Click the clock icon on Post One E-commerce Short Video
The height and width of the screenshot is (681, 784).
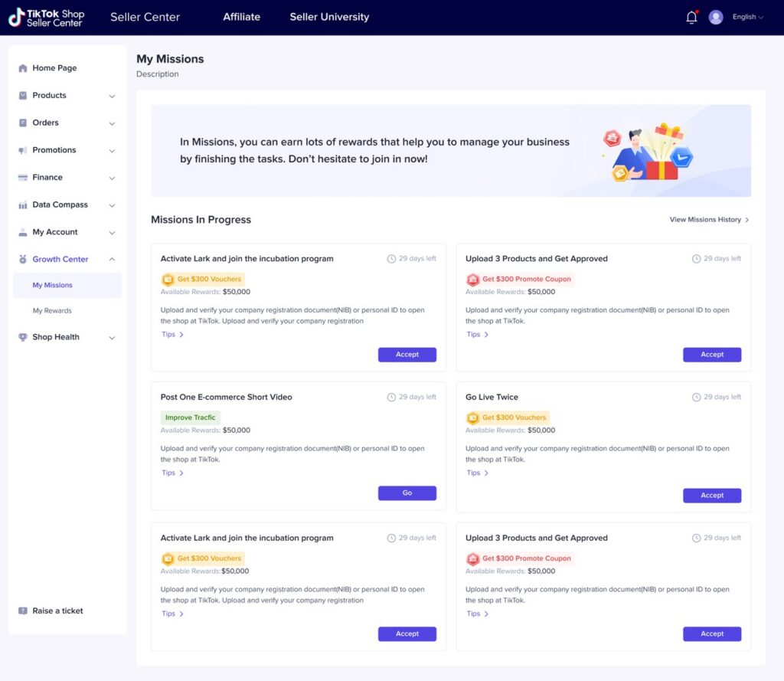coord(391,398)
